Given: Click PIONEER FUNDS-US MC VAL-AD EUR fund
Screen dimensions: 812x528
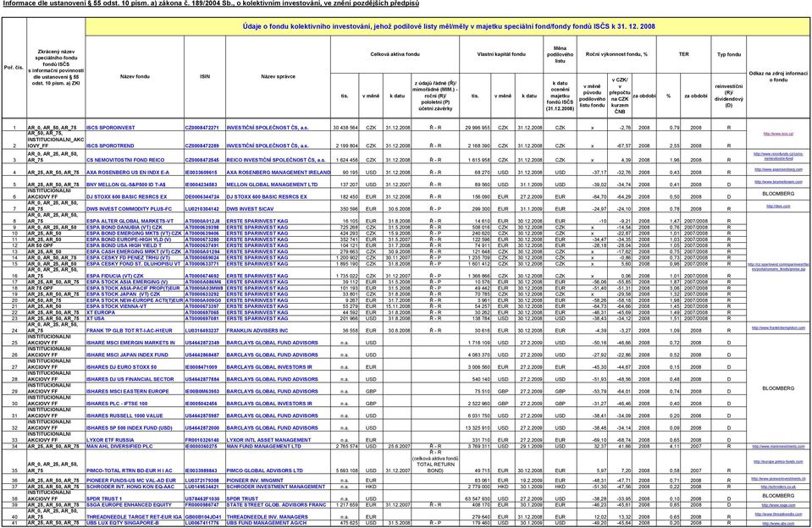Looking at the screenshot, I should click(x=131, y=481).
